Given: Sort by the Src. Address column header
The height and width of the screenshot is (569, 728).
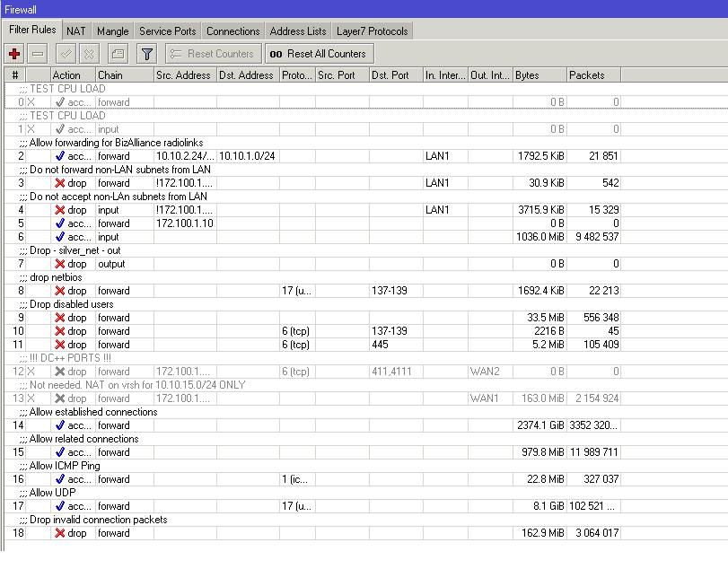Looking at the screenshot, I should [x=185, y=75].
